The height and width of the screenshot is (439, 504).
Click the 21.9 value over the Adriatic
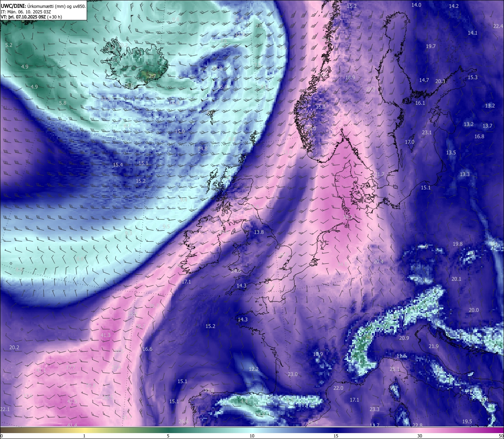(x=433, y=346)
